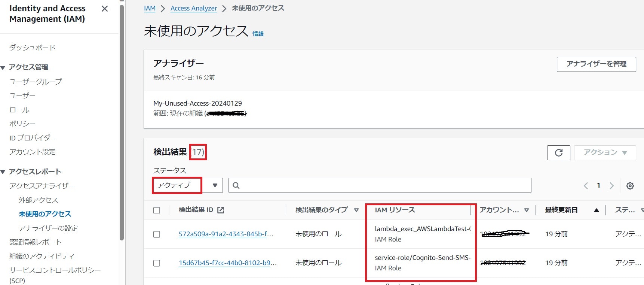Click 19 分前 in Cognito-Send-SMS row
This screenshot has height=285, width=644.
point(556,263)
